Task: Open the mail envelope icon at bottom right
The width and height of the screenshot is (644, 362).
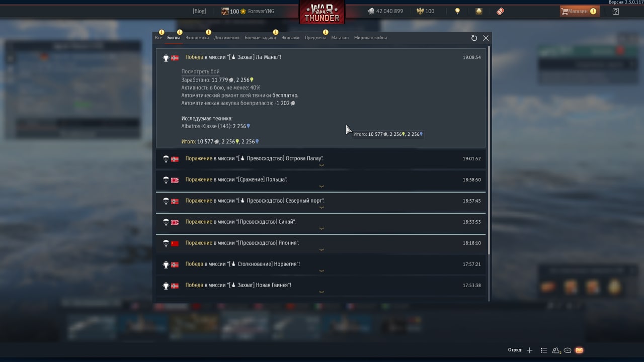Action: 579,350
